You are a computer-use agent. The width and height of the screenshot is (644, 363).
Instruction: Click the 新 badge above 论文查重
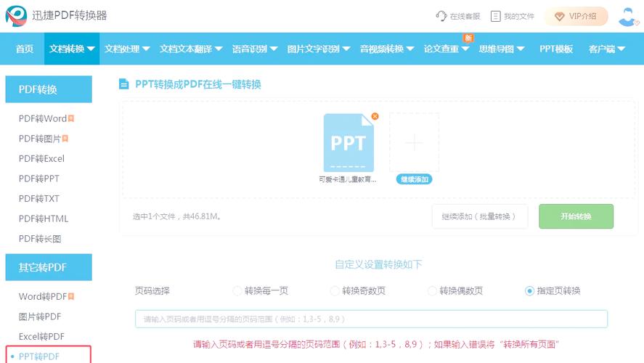point(468,38)
